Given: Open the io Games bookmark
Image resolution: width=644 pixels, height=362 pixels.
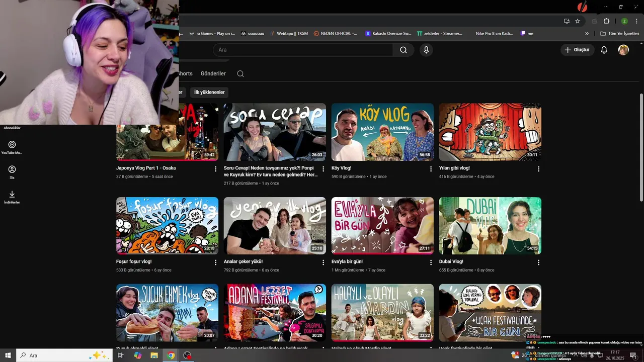Looking at the screenshot, I should point(212,34).
